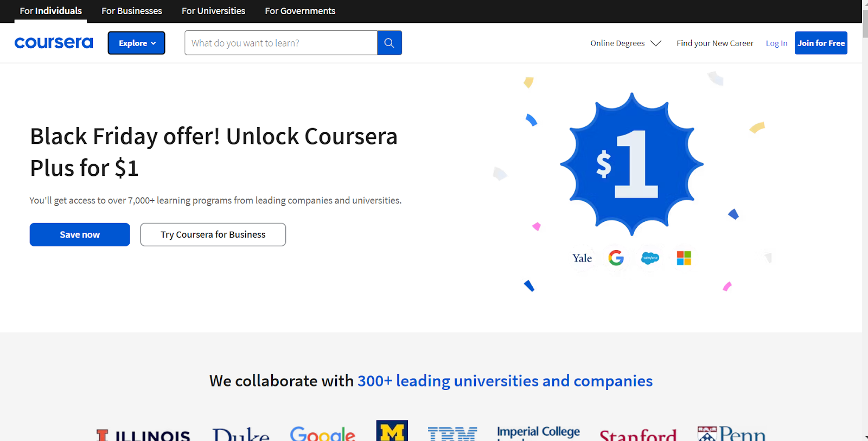Switch to the For Businesses tab
Viewport: 868px width, 441px height.
click(x=132, y=11)
